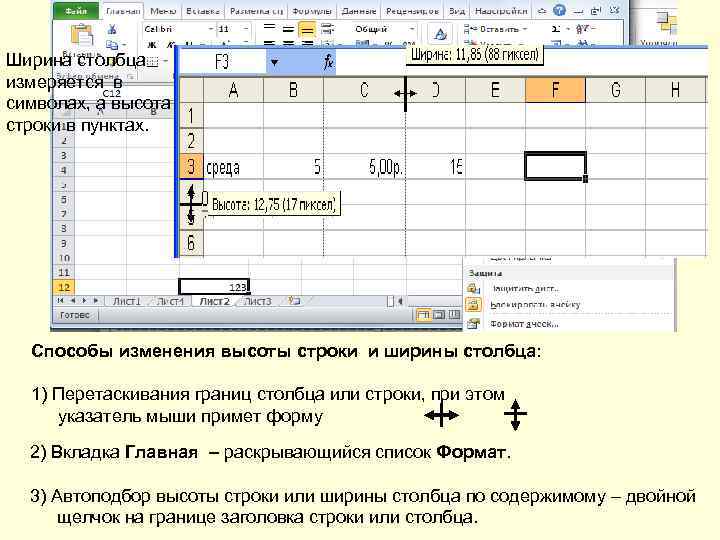Image resolution: width=720 pixels, height=540 pixels.
Task: Click the Paste clipboard icon
Action: 82,34
